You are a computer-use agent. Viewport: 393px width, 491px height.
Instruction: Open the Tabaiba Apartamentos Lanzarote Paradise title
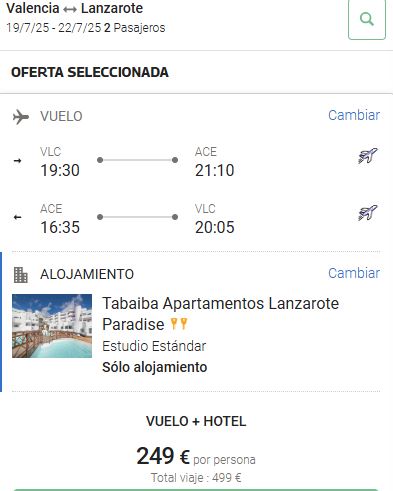[x=220, y=314]
